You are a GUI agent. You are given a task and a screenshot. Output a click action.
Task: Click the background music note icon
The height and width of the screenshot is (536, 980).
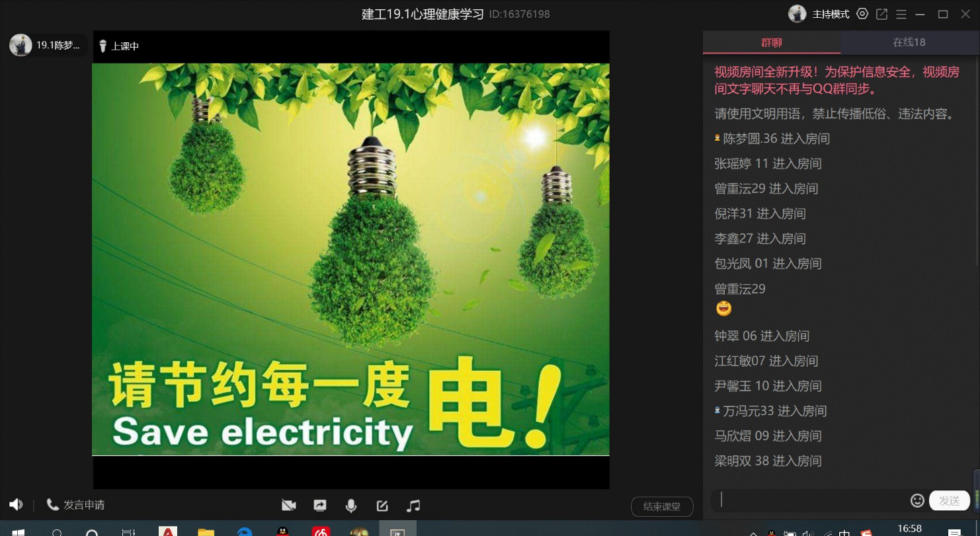coord(413,504)
